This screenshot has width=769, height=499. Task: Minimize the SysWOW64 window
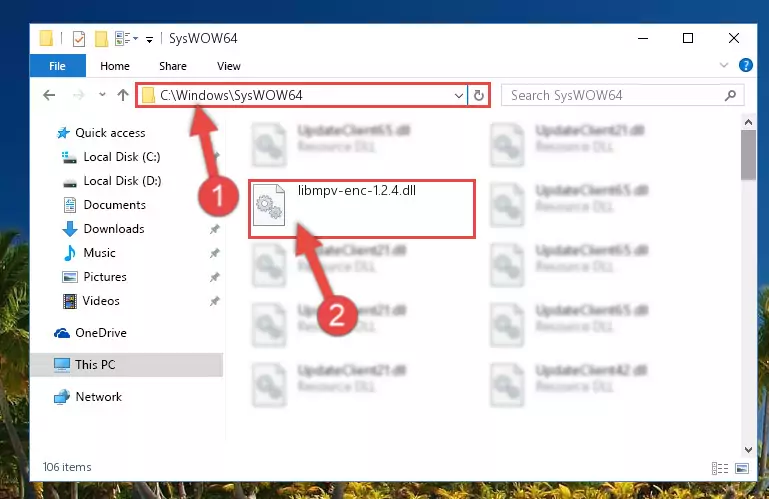tap(642, 38)
